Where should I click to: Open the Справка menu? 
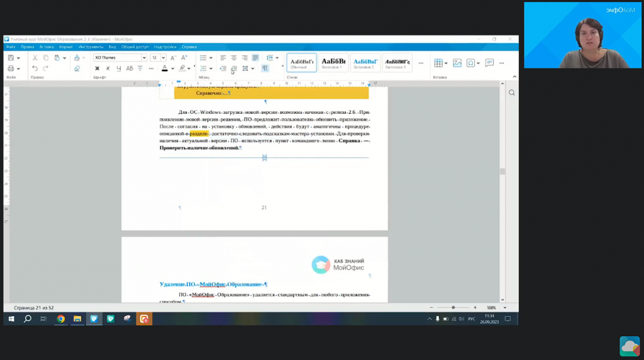[189, 47]
